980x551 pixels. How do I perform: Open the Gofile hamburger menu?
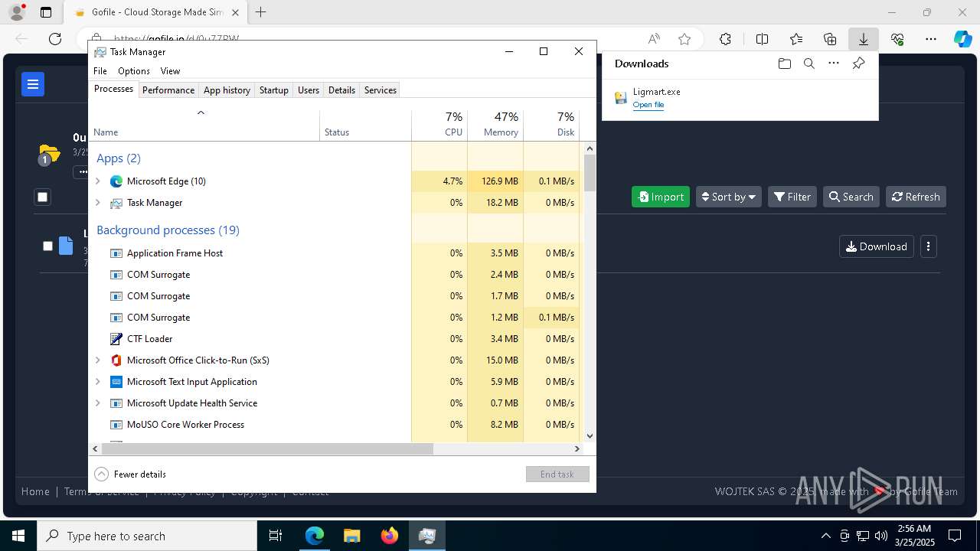click(x=33, y=84)
